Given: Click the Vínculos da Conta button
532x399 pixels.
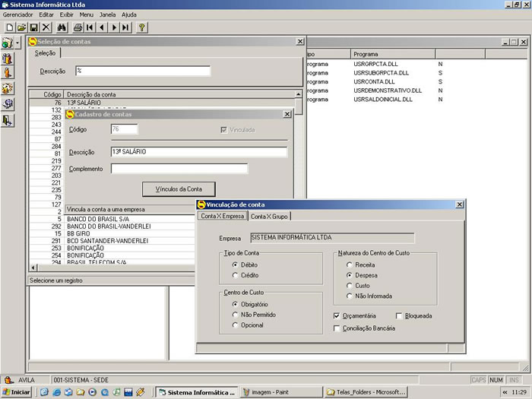Looking at the screenshot, I should point(179,189).
